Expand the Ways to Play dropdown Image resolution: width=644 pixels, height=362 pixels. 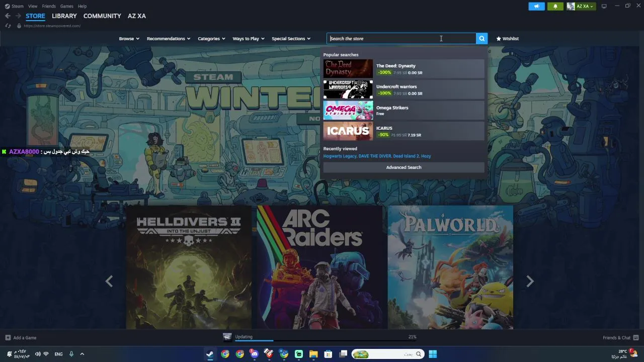[249, 39]
